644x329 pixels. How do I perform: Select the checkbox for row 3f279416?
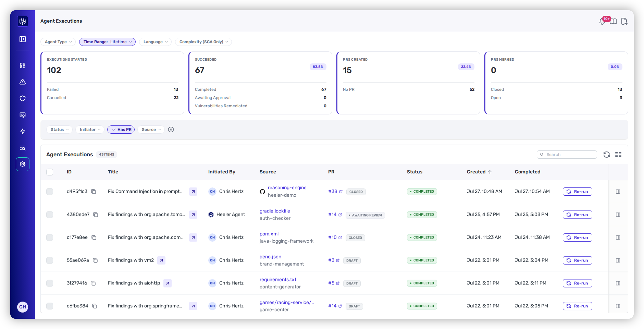(50, 283)
